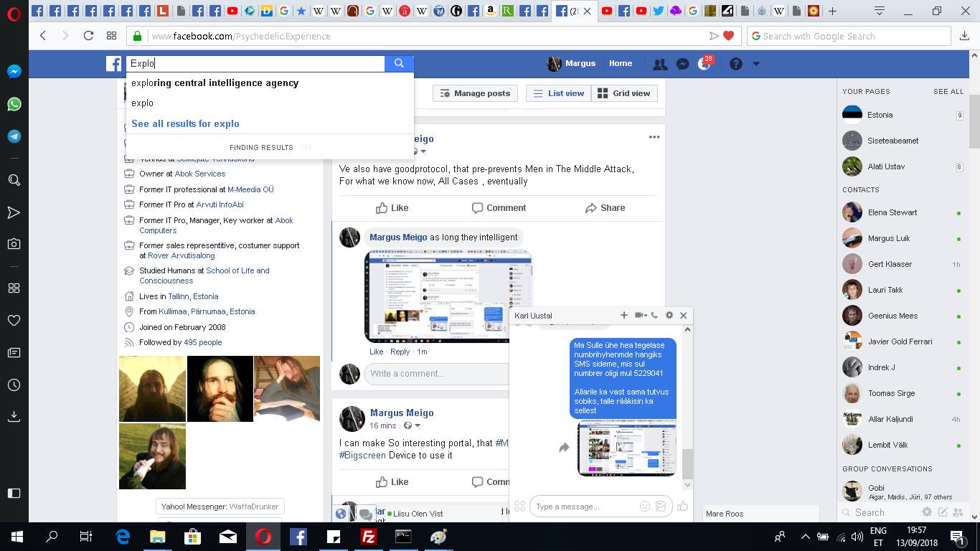Open Telegram in the Opera sidebar
This screenshot has width=980, height=551.
[x=14, y=136]
